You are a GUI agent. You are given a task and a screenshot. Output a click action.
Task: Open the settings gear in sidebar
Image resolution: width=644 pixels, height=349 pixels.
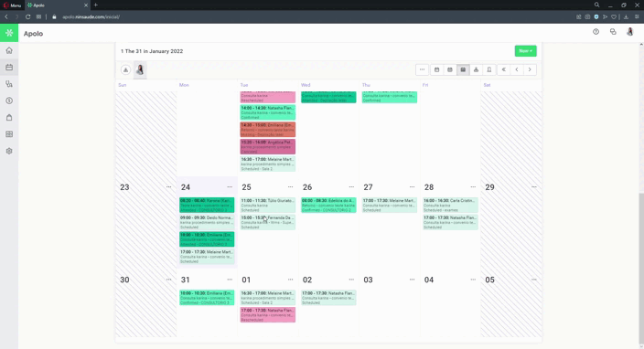coord(9,151)
